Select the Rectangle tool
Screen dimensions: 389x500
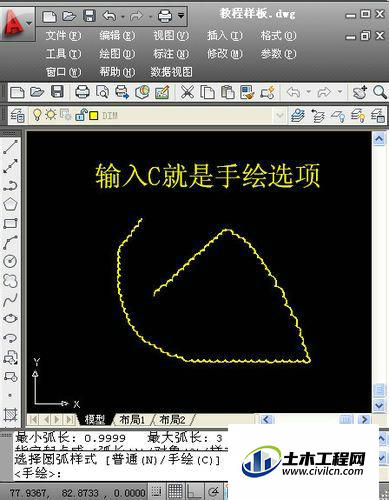coord(10,223)
